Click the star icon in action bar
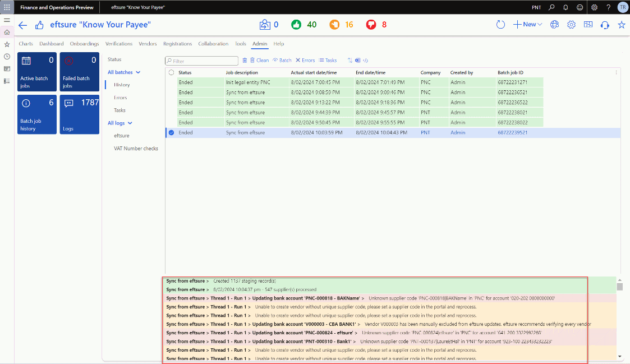Screen dimensions: 630x364 [x=622, y=25]
